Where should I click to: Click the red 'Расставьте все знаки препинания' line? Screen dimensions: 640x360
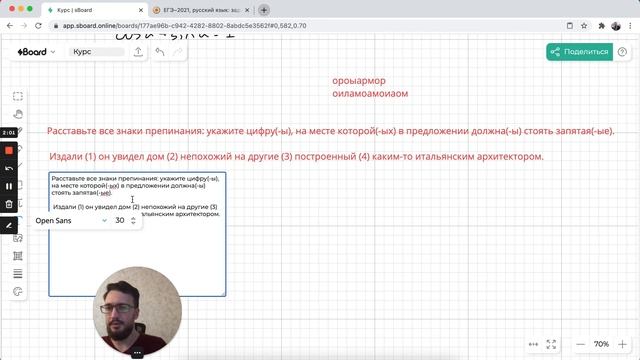[x=331, y=131]
